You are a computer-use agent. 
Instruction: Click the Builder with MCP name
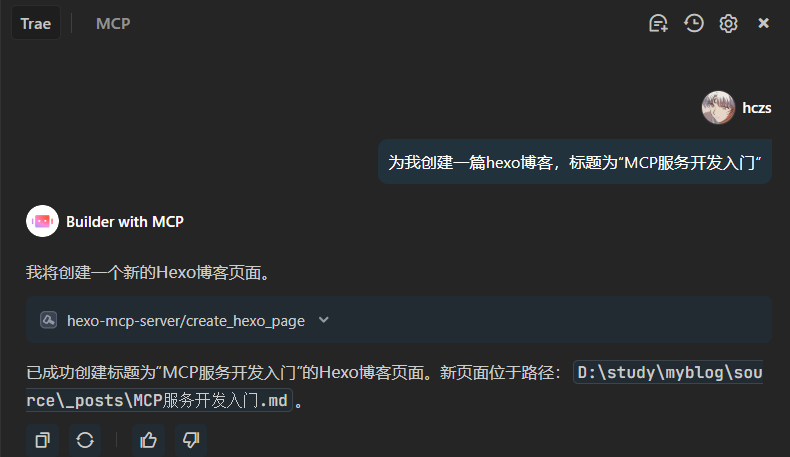point(125,222)
